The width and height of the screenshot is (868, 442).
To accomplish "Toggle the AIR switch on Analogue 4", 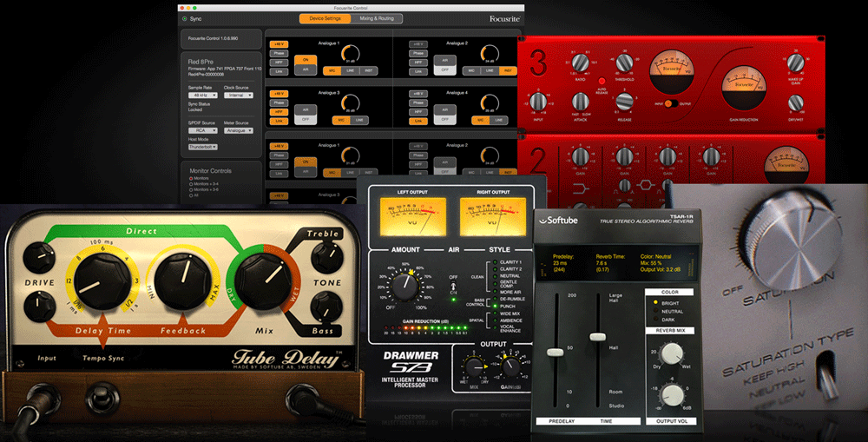I will coord(444,114).
